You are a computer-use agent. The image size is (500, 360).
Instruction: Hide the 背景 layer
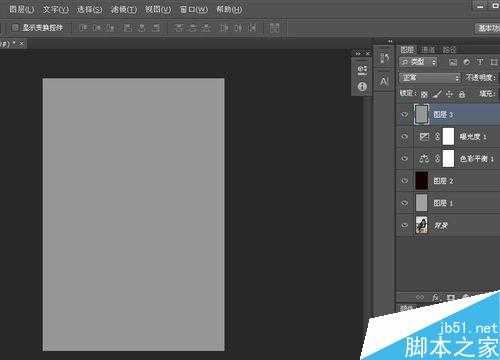click(404, 225)
